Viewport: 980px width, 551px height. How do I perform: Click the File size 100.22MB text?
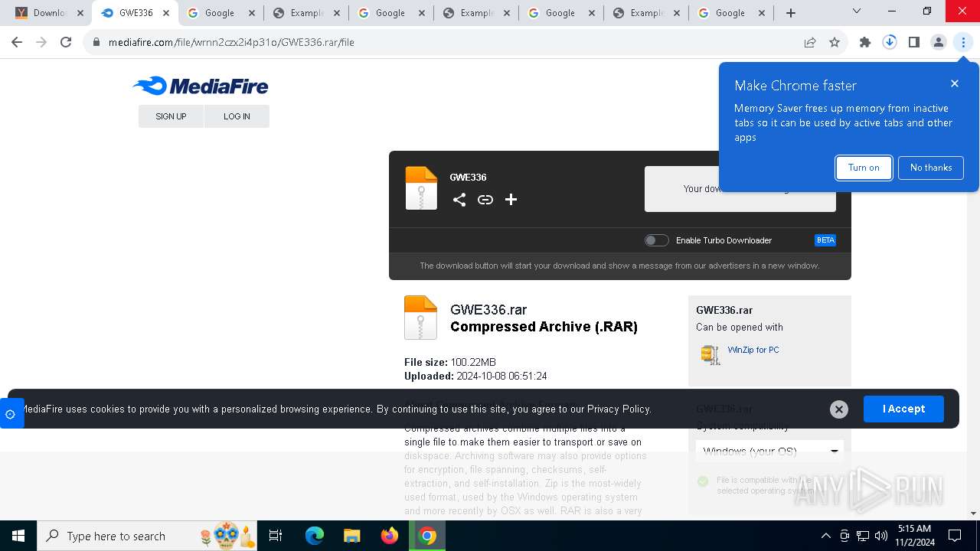(450, 362)
